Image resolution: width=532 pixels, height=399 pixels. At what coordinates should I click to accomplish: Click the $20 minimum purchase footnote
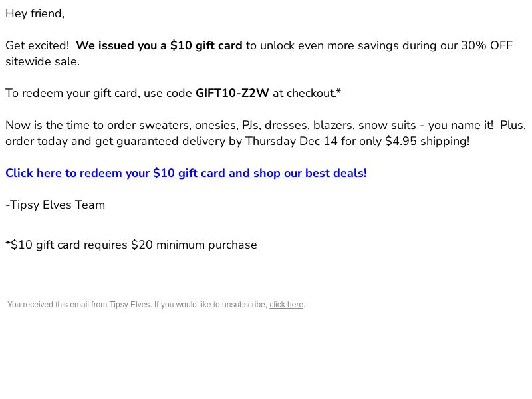[131, 245]
